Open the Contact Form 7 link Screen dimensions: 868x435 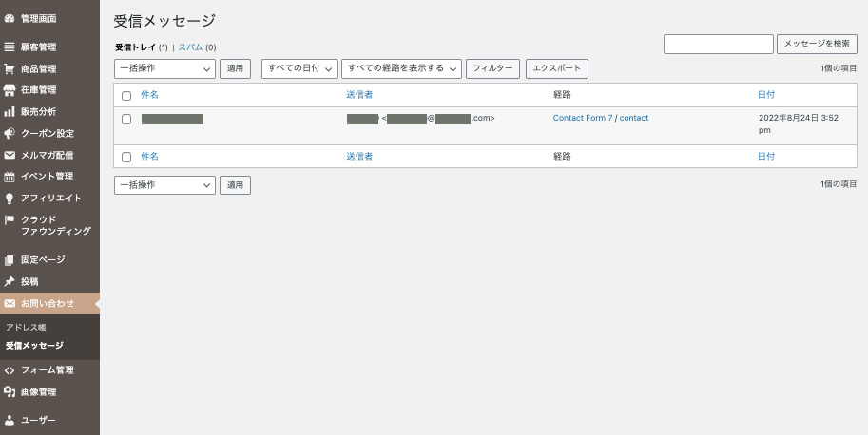582,118
